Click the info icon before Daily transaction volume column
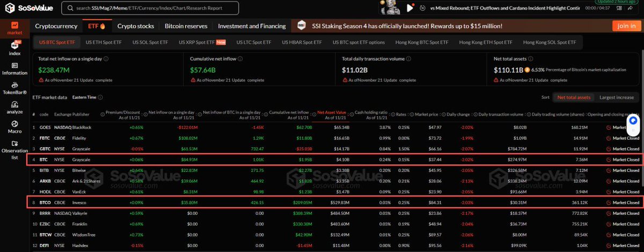Viewport: 644px width, 252px height. [x=476, y=113]
